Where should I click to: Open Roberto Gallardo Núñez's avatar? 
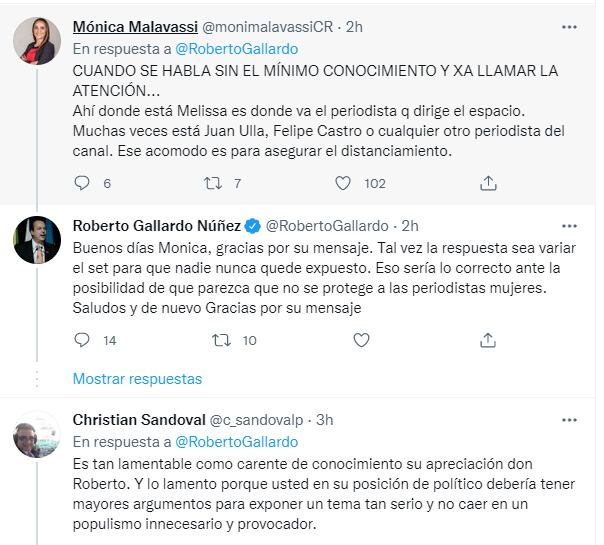tap(36, 241)
